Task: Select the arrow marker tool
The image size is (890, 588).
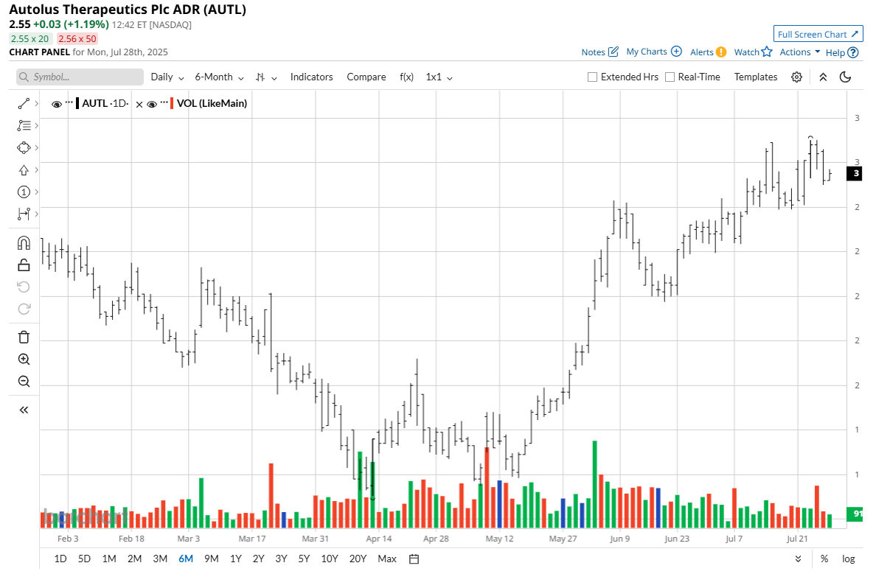Action: [x=24, y=170]
